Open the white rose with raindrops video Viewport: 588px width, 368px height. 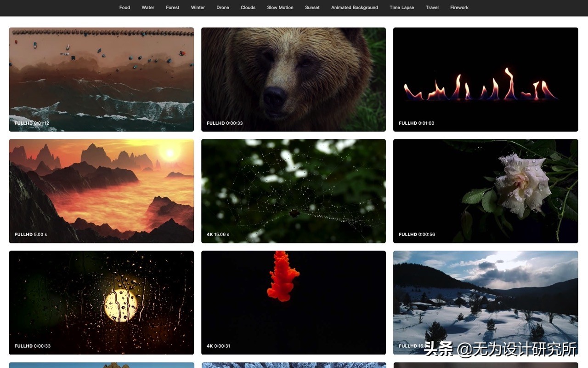coord(486,191)
